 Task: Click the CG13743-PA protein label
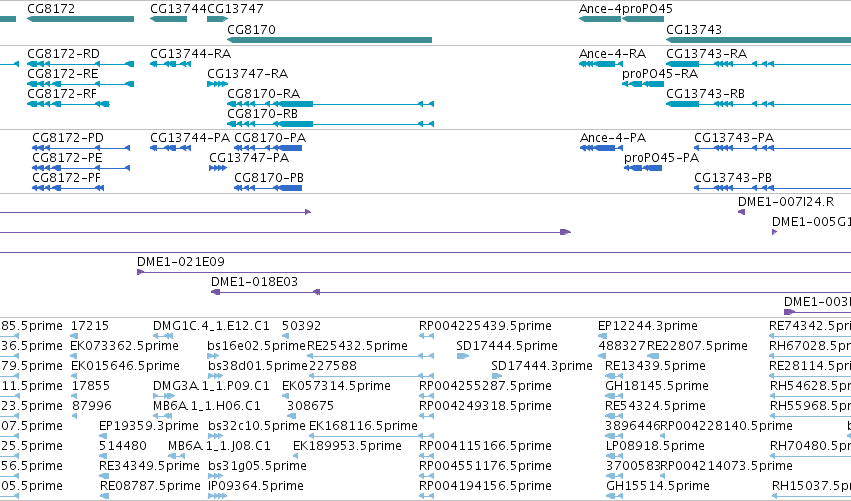(x=734, y=138)
